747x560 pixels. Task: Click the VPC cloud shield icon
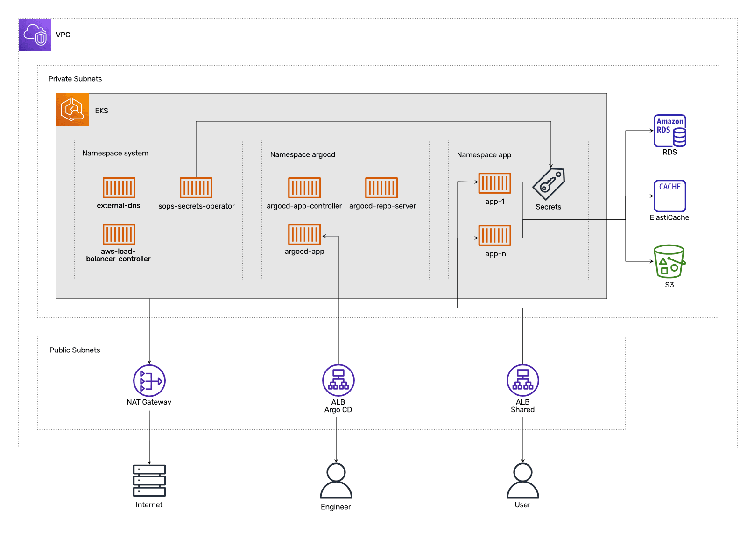(x=35, y=35)
